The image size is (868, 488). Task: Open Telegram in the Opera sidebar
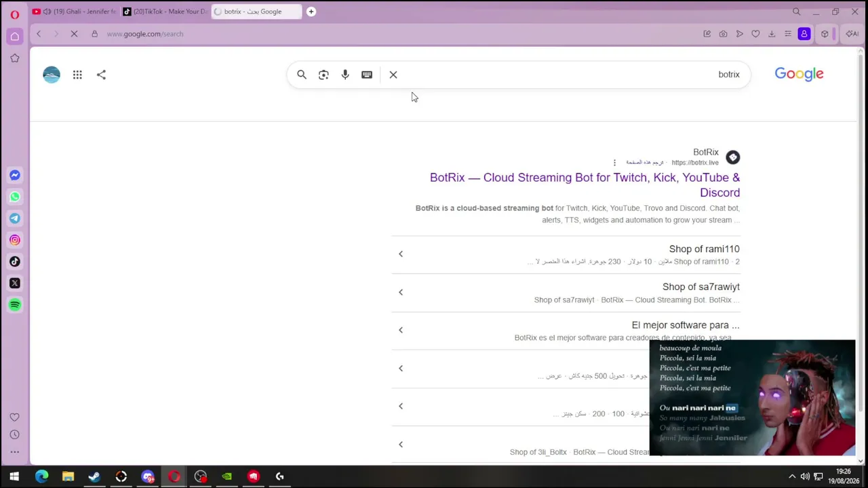point(14,218)
